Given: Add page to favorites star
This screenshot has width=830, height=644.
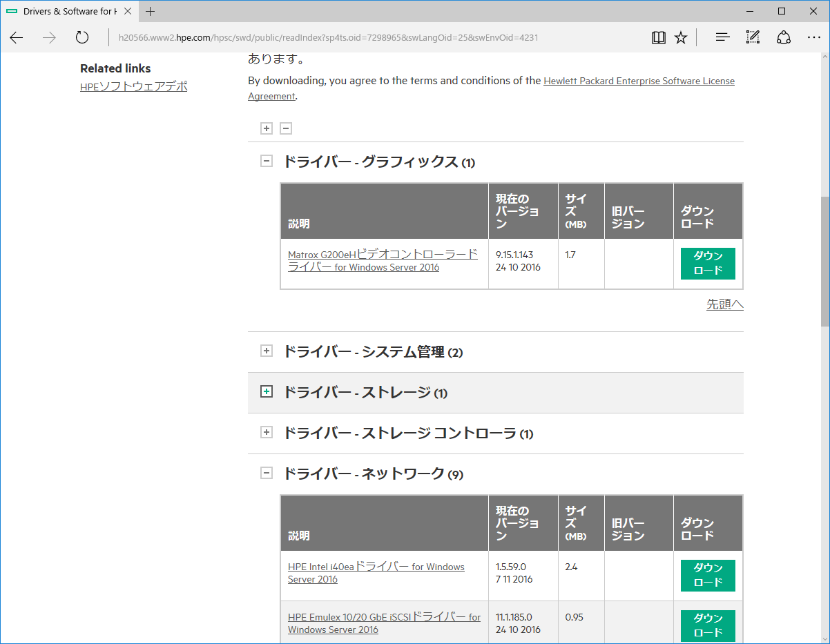Looking at the screenshot, I should click(x=681, y=37).
